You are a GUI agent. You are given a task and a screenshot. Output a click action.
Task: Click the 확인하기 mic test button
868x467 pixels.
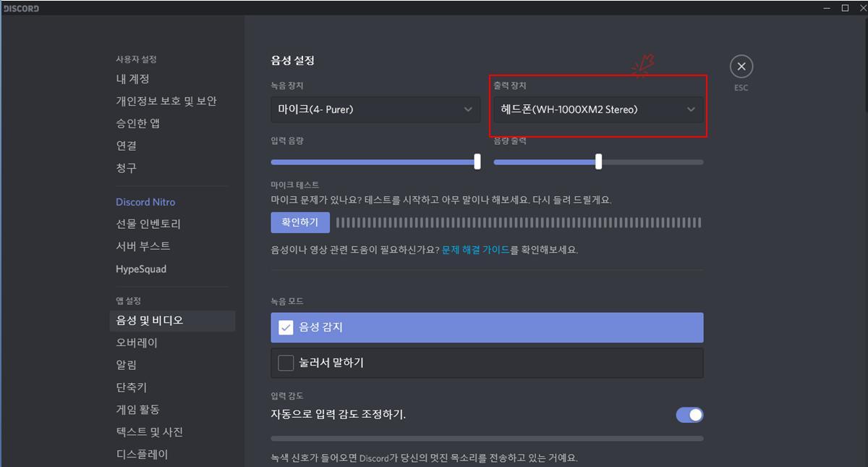(x=300, y=222)
